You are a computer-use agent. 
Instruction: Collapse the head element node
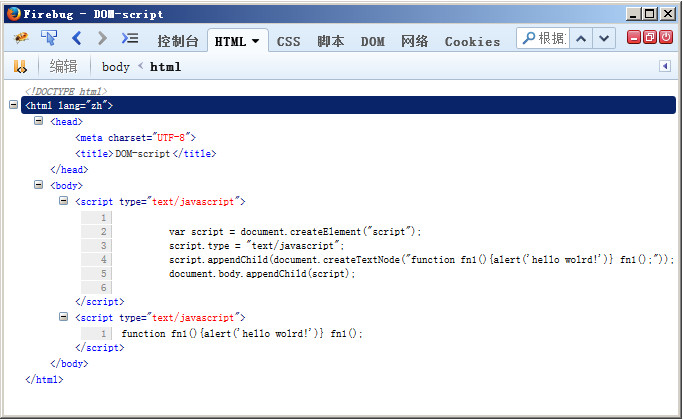[38, 121]
